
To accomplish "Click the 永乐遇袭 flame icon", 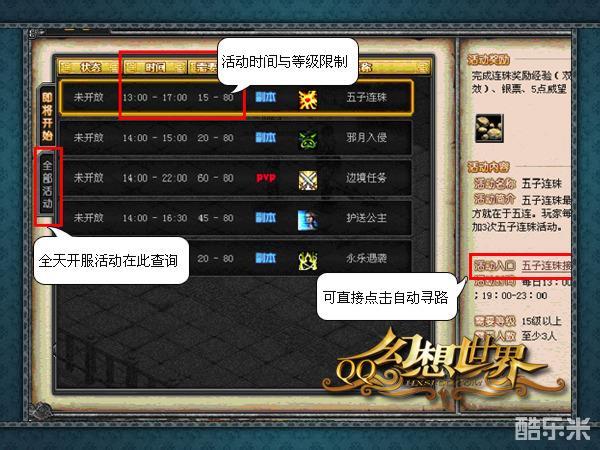I will pos(308,260).
